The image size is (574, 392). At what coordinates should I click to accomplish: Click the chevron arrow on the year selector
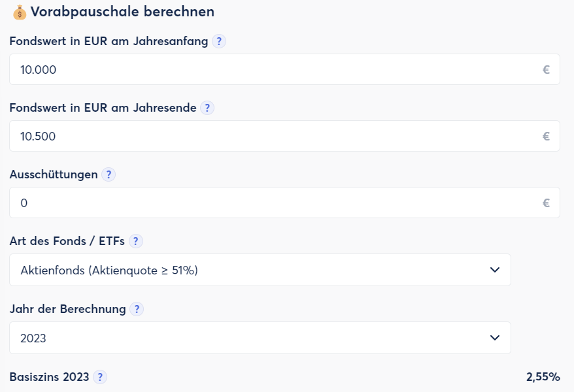tap(495, 338)
